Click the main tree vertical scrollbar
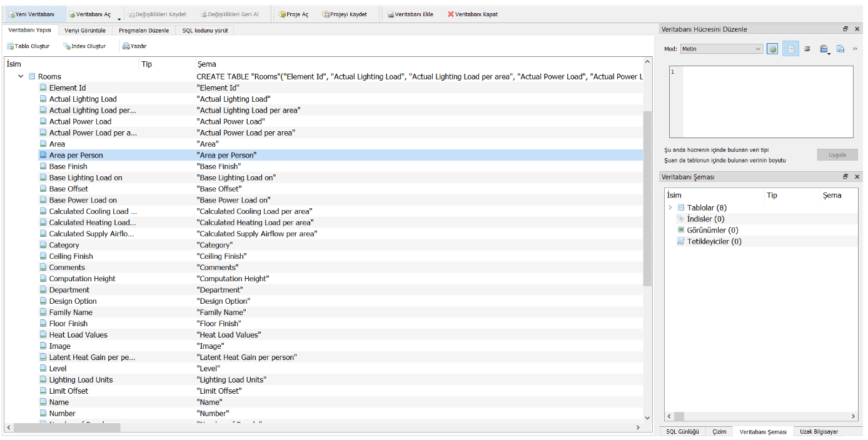The width and height of the screenshot is (868, 440). [x=647, y=198]
